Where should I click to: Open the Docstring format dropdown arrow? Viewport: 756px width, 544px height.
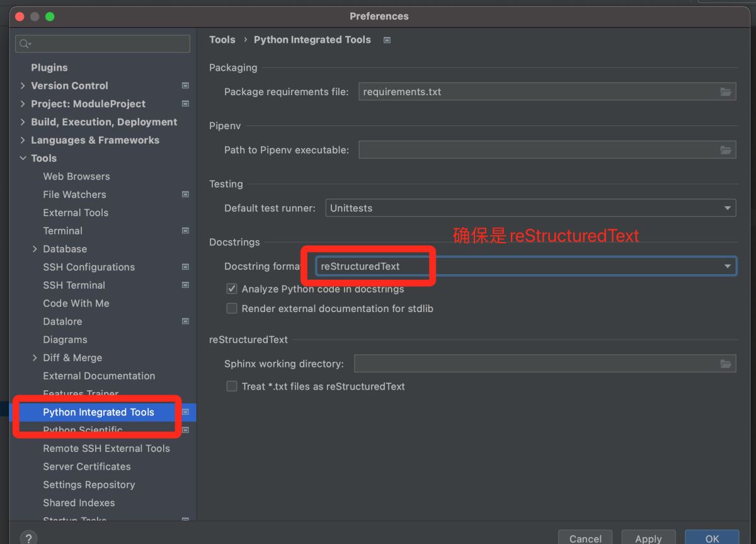(728, 267)
